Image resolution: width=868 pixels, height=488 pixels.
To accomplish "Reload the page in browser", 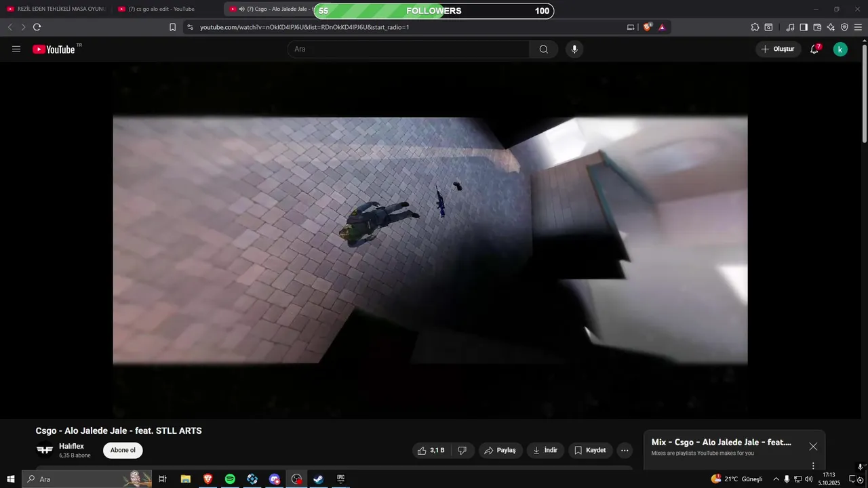I will pyautogui.click(x=37, y=27).
